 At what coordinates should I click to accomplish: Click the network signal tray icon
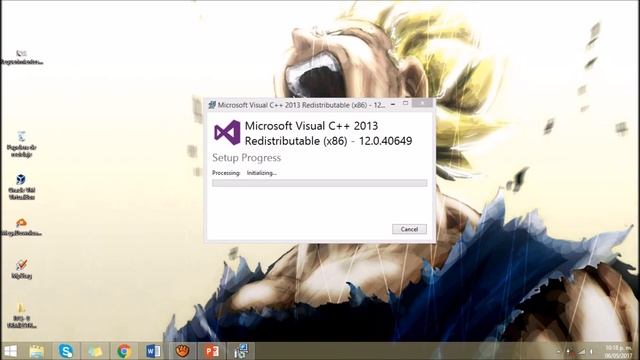[x=581, y=351]
